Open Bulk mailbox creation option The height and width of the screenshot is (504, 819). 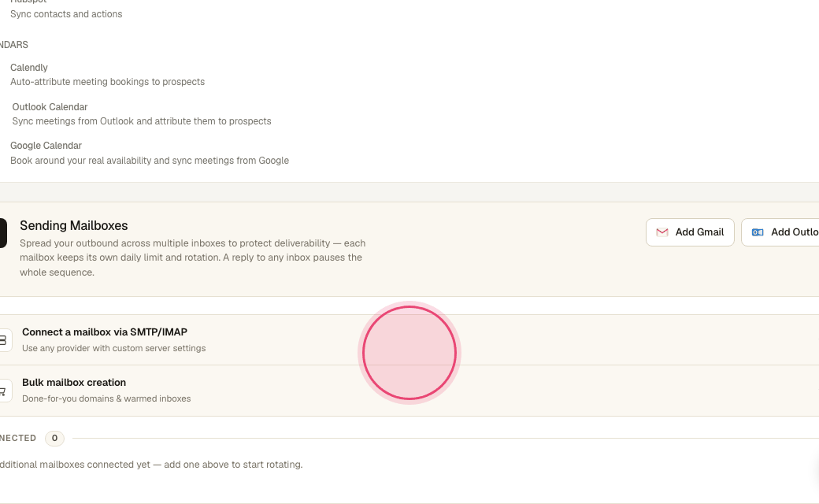click(x=409, y=391)
